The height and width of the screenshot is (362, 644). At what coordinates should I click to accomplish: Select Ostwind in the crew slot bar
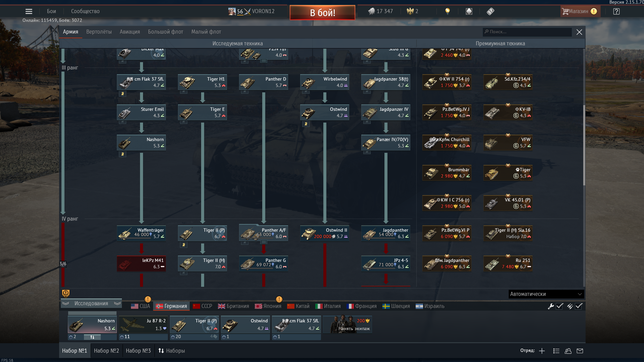pyautogui.click(x=245, y=325)
